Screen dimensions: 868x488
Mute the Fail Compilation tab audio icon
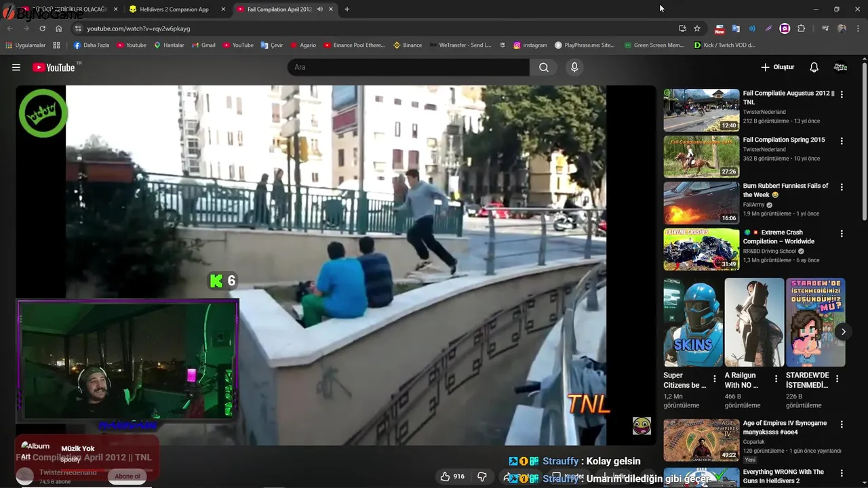[x=319, y=9]
